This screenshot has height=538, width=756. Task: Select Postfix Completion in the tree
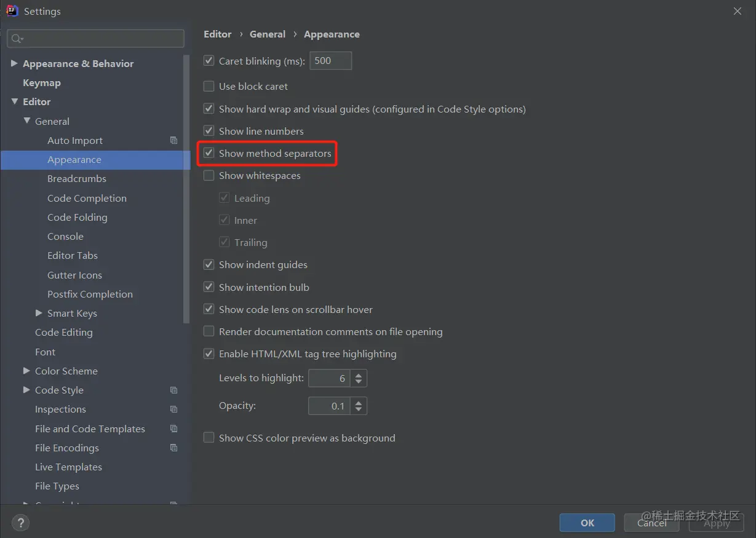tap(90, 294)
